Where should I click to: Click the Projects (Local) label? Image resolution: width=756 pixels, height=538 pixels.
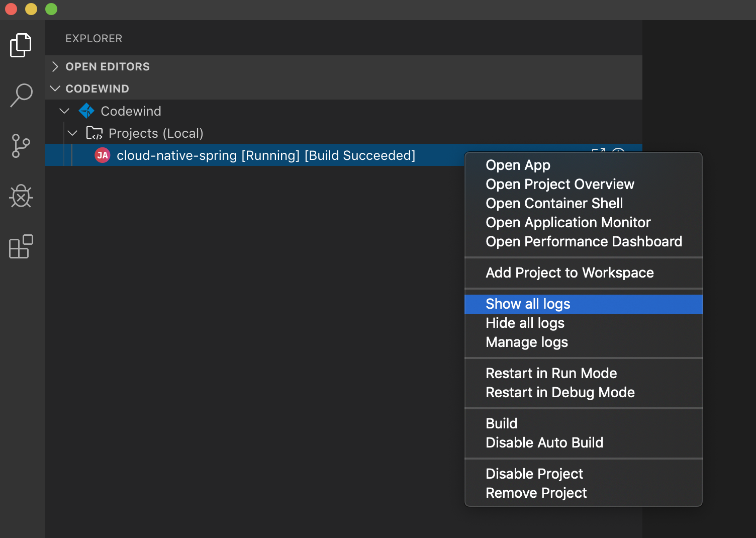pos(156,133)
